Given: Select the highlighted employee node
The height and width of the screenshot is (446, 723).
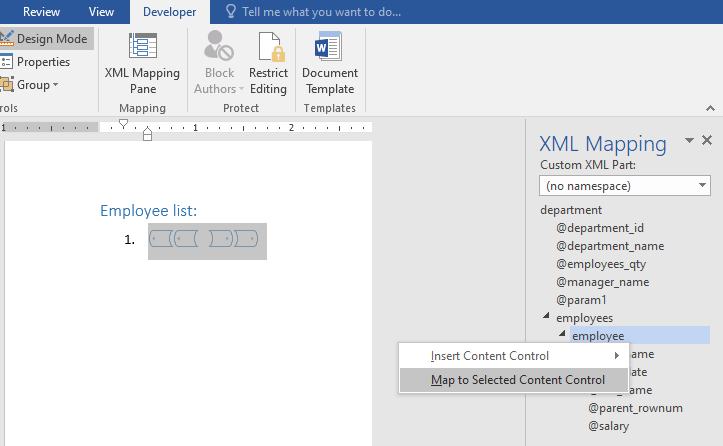Looking at the screenshot, I should pos(640,335).
